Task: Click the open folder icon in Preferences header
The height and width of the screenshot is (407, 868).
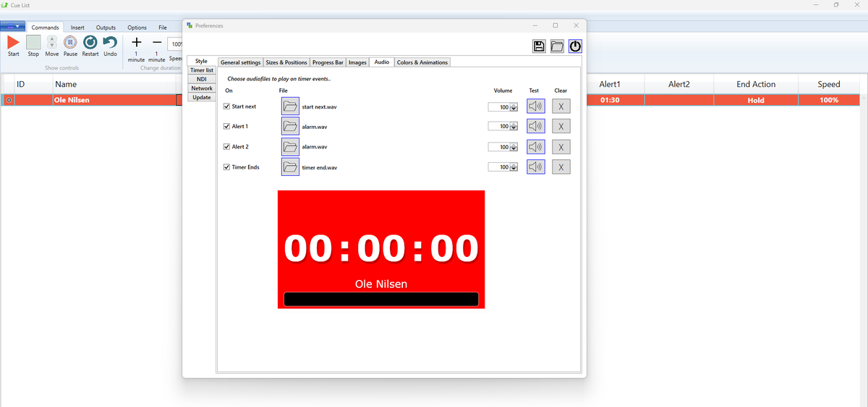Action: click(557, 46)
